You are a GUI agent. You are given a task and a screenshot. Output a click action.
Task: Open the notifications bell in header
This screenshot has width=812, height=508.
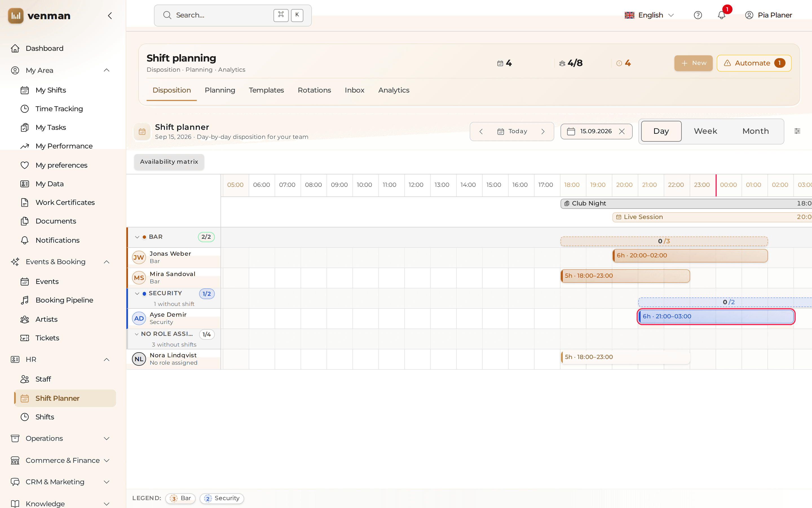point(721,15)
